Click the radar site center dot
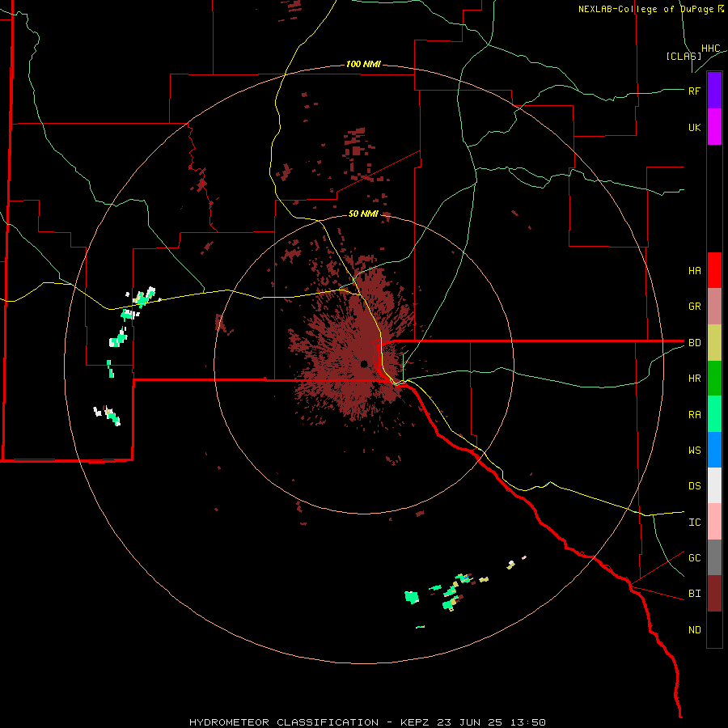Screen dimensions: 728x728 click(x=364, y=363)
